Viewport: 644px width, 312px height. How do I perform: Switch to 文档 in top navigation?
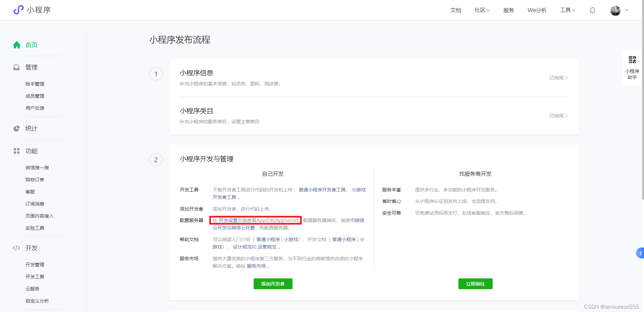(455, 10)
